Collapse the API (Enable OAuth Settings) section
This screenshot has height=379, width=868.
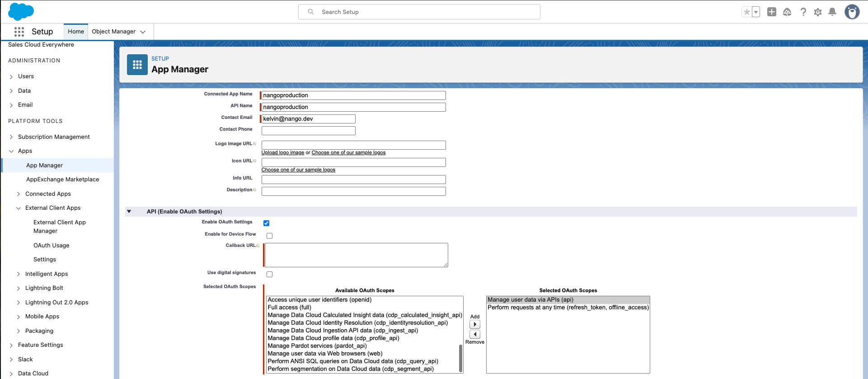tap(129, 211)
